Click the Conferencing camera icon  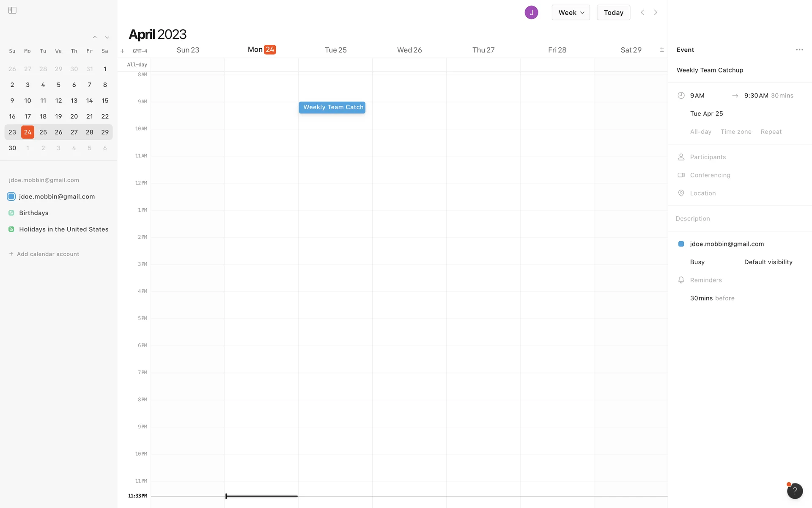[681, 175]
